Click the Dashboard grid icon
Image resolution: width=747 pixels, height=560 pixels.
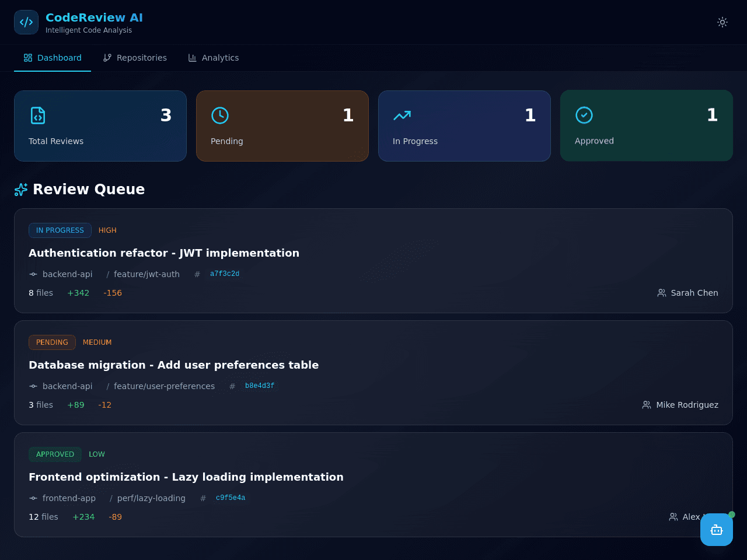28,58
